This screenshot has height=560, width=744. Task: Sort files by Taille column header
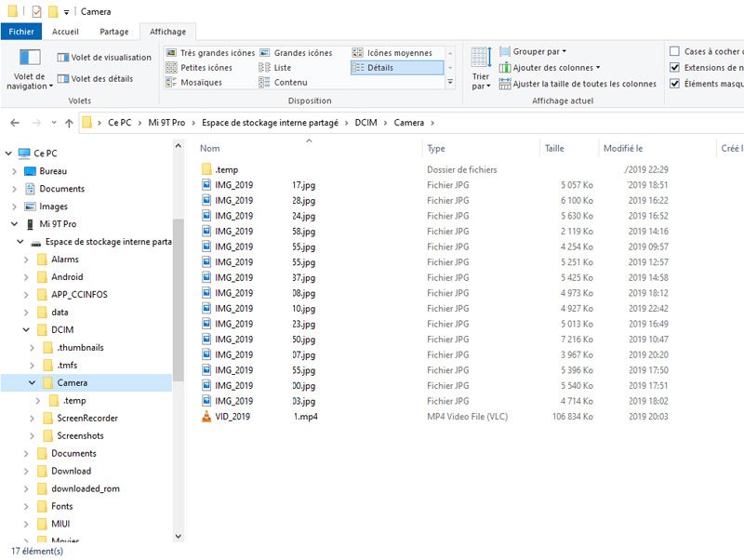[554, 149]
